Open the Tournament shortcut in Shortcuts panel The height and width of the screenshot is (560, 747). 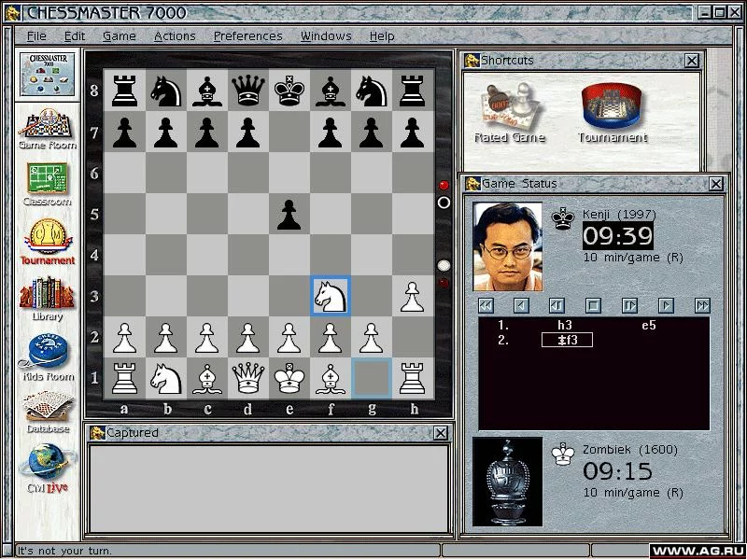tap(613, 113)
